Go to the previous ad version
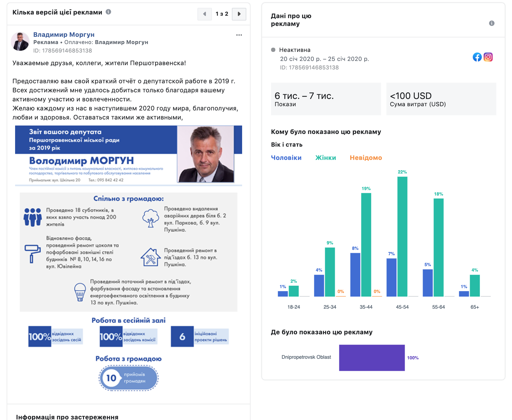 (x=205, y=14)
